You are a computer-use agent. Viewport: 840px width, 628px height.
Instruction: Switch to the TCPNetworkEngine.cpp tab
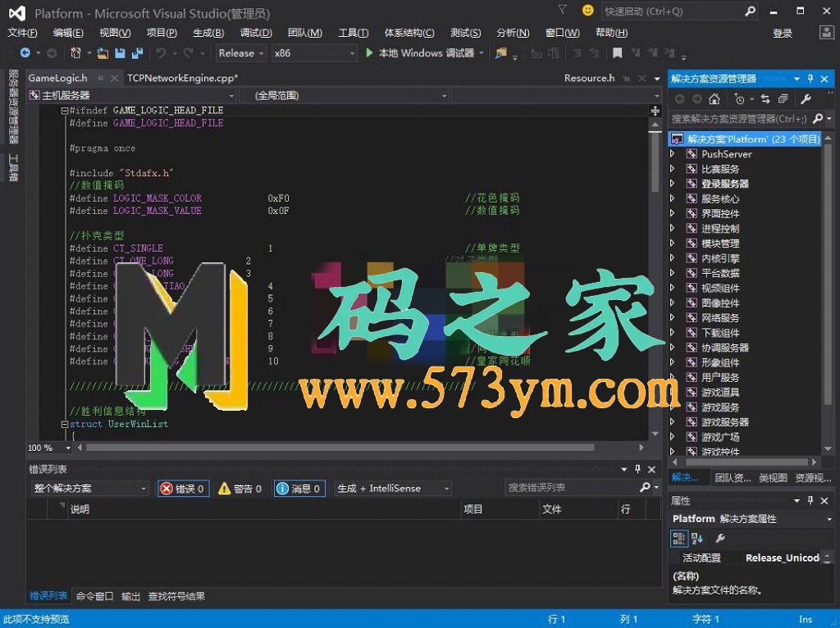coord(182,78)
